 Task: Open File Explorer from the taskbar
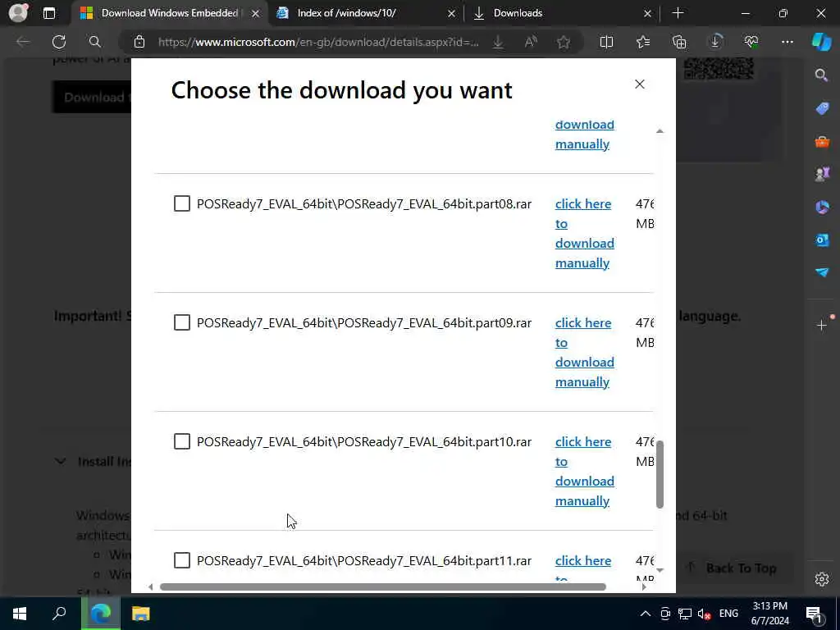point(141,614)
